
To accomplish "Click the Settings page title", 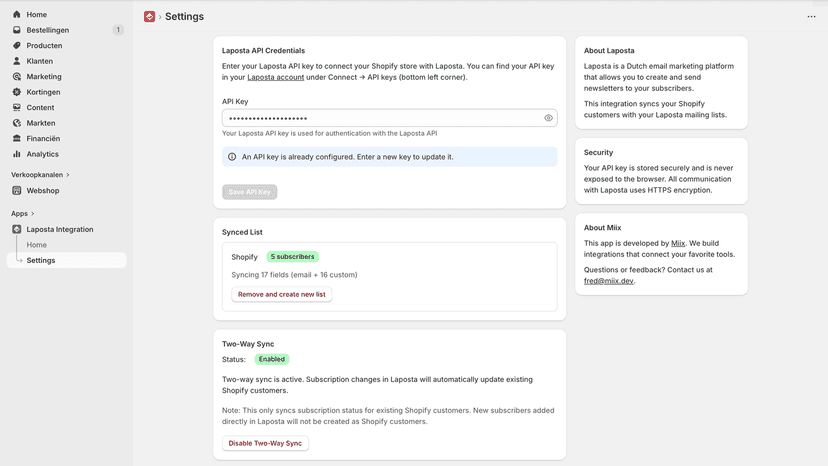I will point(184,16).
